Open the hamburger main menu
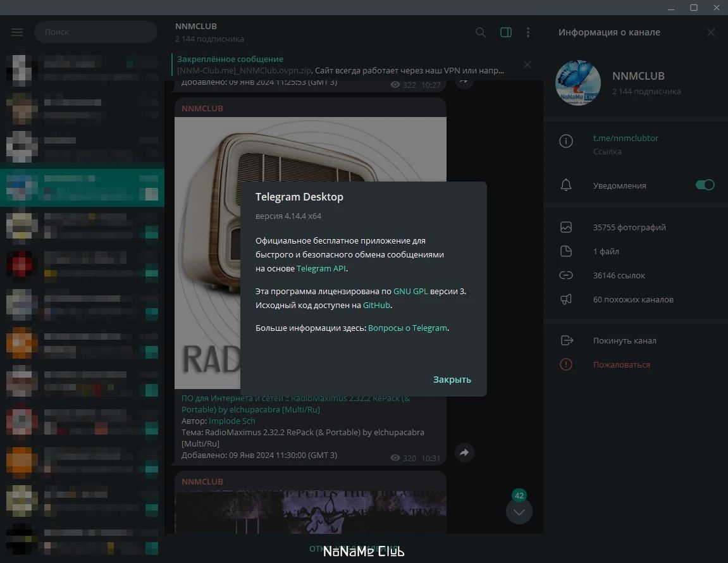The width and height of the screenshot is (728, 563). click(17, 32)
